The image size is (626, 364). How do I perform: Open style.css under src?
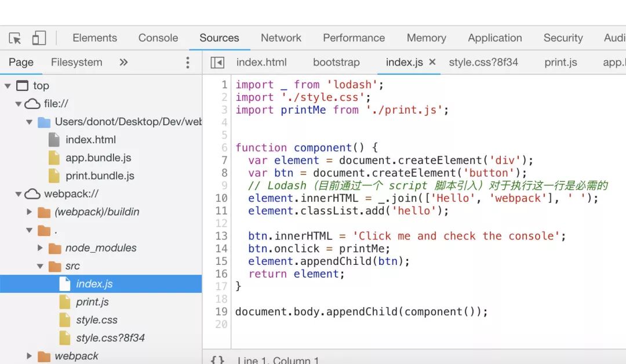[97, 320]
